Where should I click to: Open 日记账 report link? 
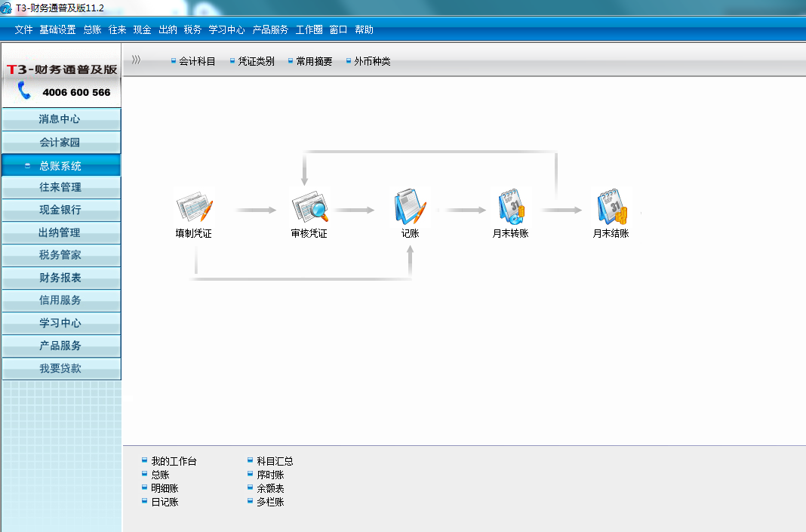coord(161,502)
